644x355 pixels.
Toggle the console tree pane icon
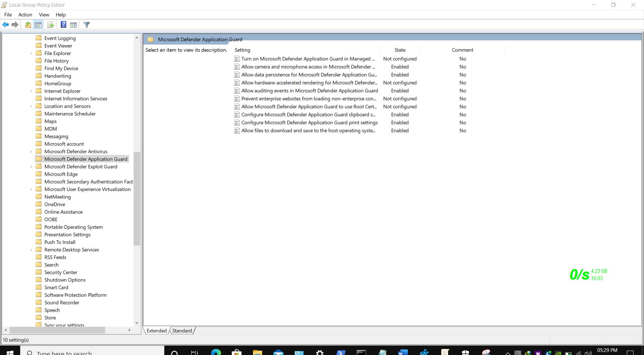point(38,24)
